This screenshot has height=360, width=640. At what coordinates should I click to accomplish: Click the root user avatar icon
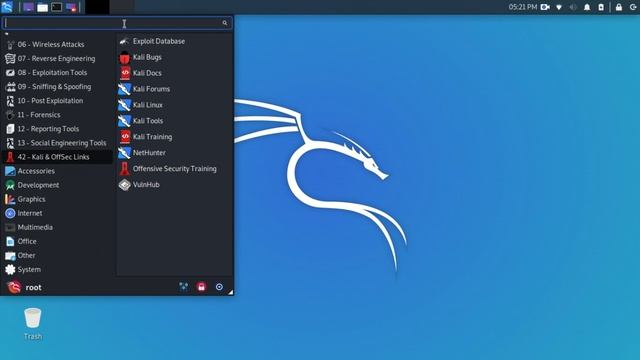tap(14, 287)
